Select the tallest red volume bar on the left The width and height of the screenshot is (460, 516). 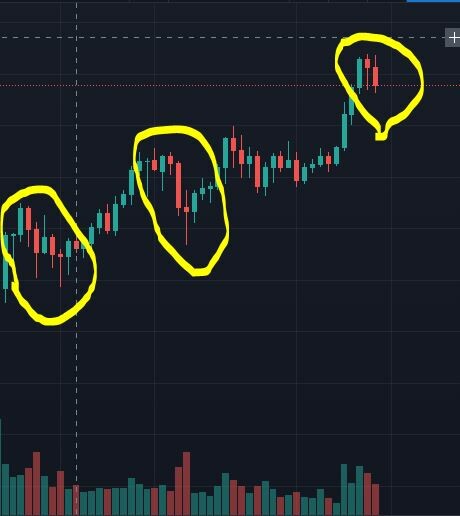pos(36,483)
